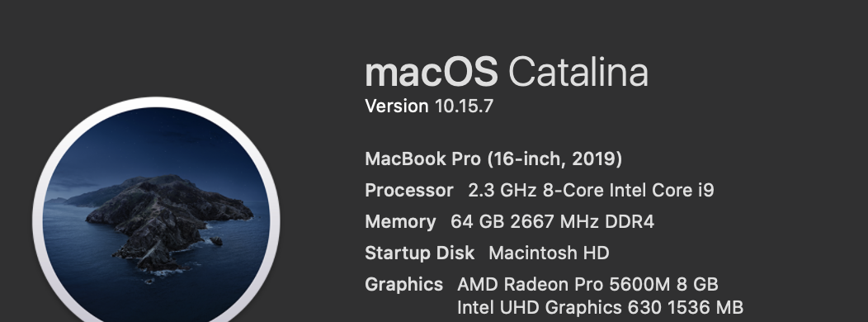Screen dimensions: 868x322
Task: Click the Memory label
Action: coord(400,222)
